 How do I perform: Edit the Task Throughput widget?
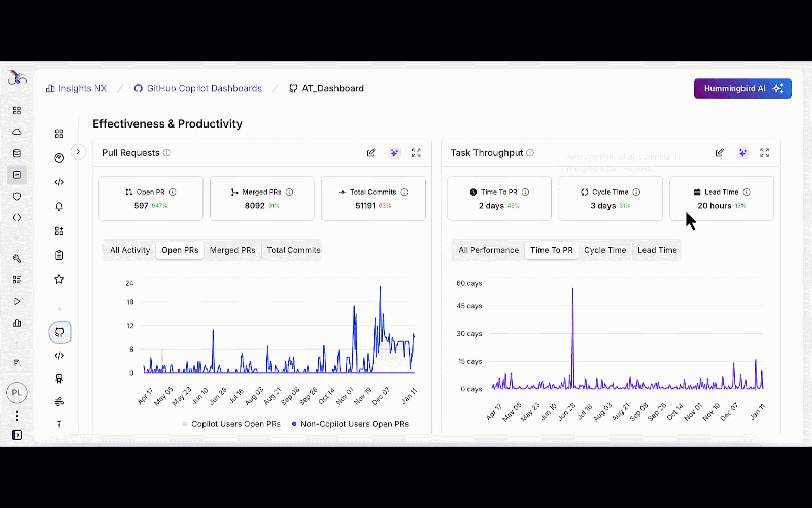pyautogui.click(x=719, y=153)
